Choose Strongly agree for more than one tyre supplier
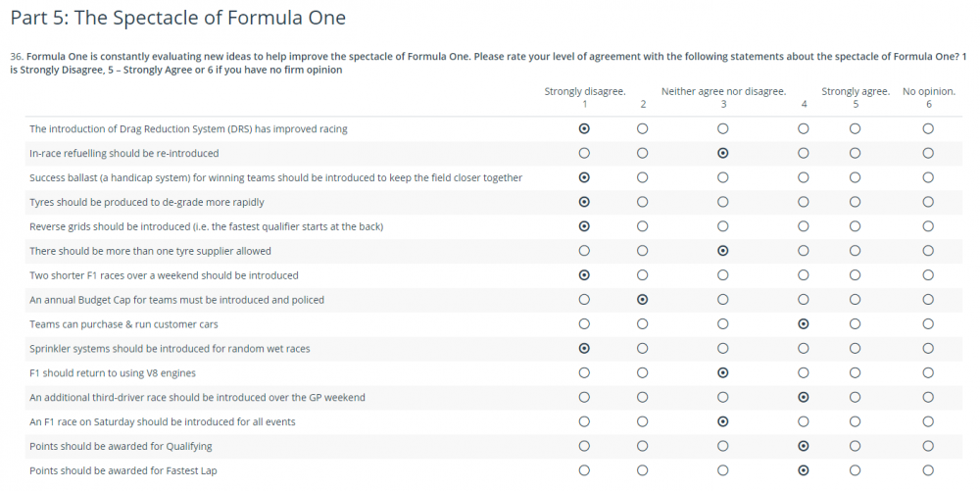This screenshot has width=980, height=491. coord(856,251)
